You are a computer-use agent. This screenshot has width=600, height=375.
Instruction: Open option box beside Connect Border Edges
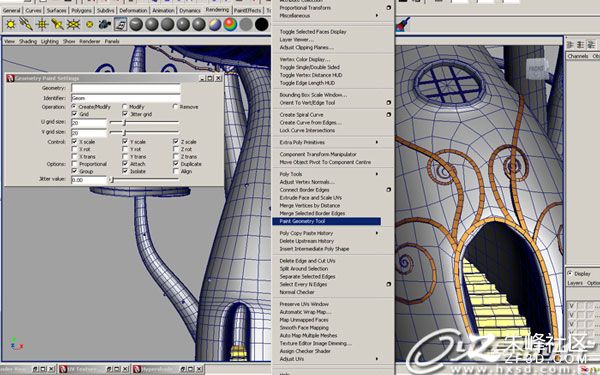coord(388,190)
